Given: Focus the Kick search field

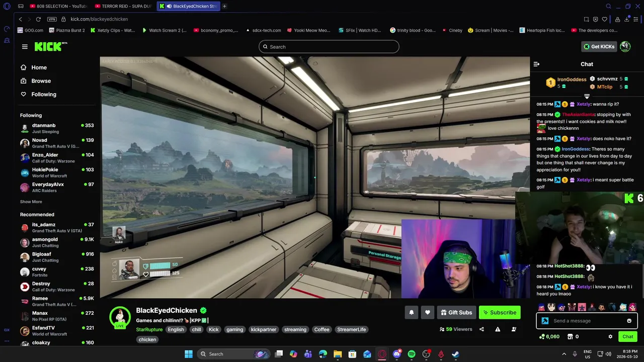Looking at the screenshot, I should coord(329,47).
